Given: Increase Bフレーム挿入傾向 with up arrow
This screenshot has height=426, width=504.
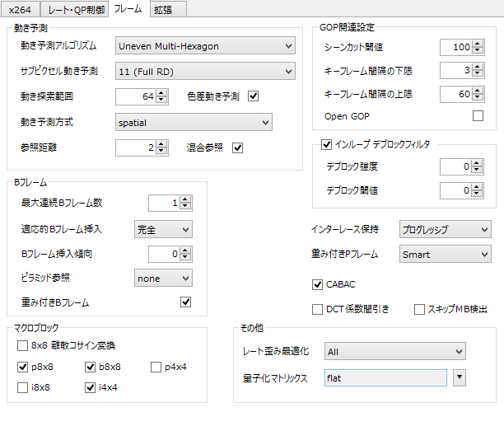Looking at the screenshot, I should coord(184,250).
